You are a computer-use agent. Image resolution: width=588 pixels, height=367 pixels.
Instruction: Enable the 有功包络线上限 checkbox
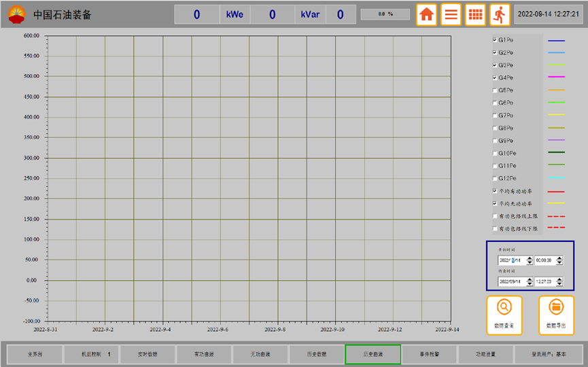495,216
